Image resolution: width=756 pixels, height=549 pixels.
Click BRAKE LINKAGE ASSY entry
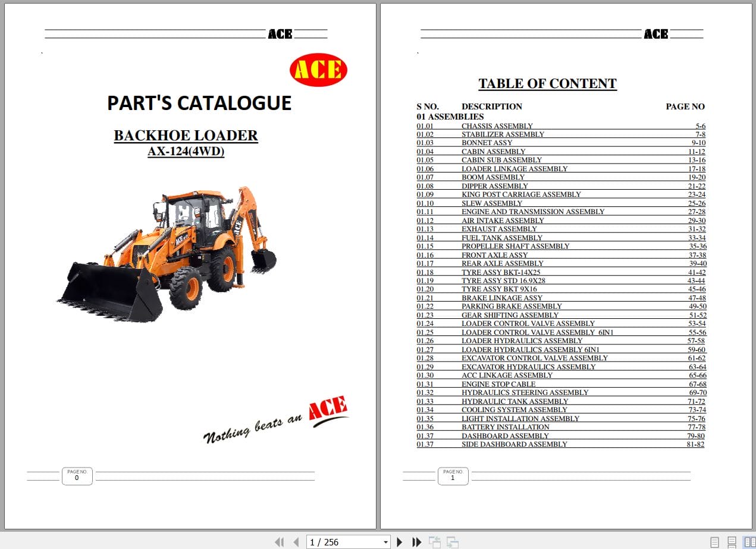pyautogui.click(x=502, y=298)
